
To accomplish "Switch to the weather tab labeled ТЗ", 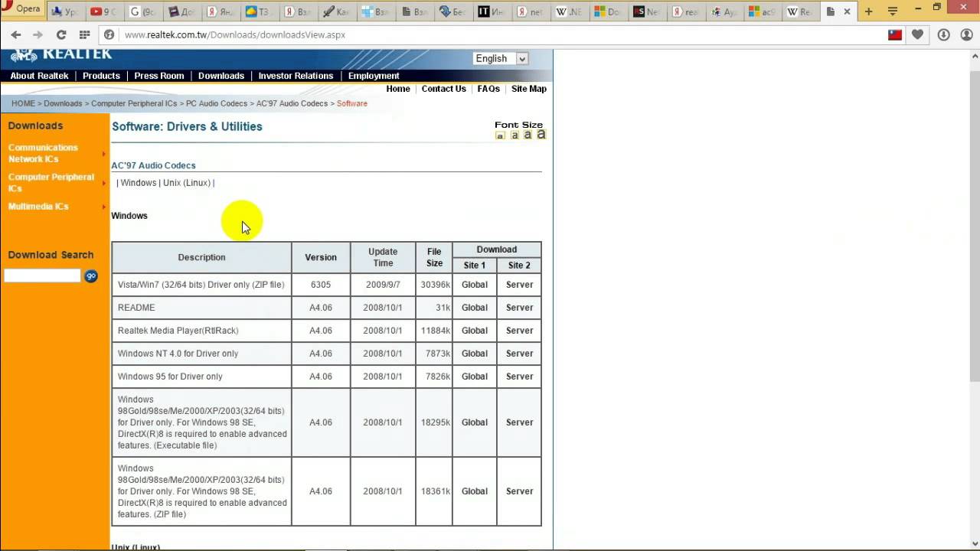I will point(260,11).
